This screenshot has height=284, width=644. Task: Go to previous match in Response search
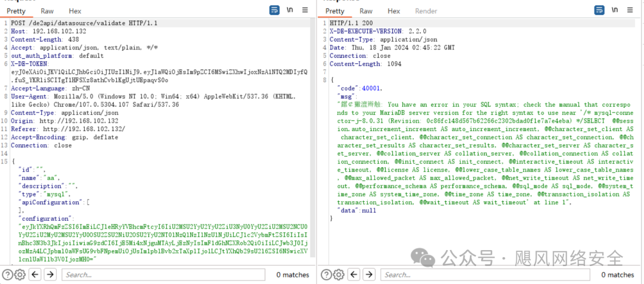(354, 274)
